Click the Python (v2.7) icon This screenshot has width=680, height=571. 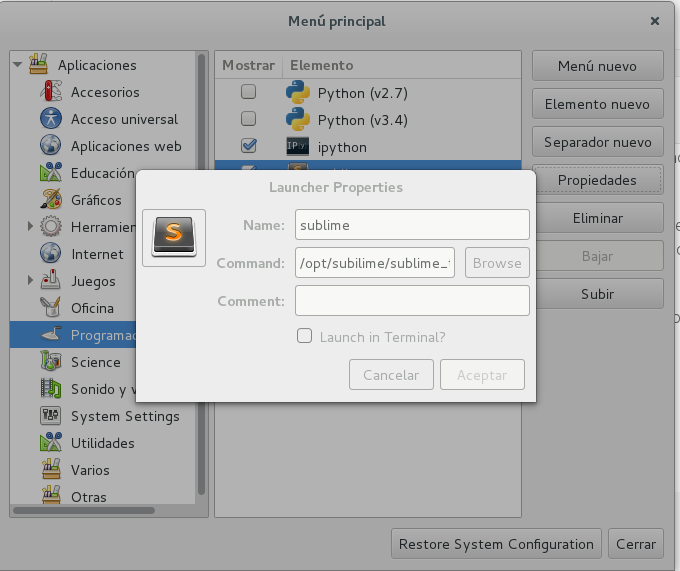[x=298, y=93]
